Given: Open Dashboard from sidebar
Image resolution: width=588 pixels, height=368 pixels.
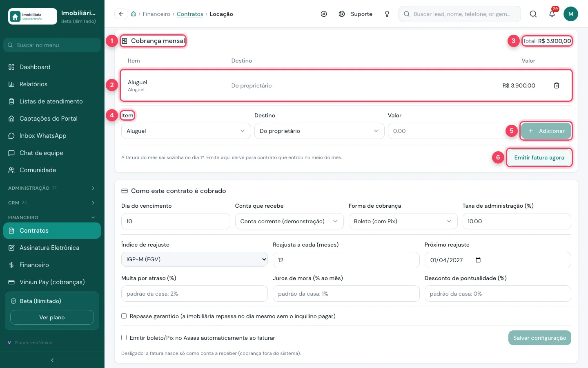Looking at the screenshot, I should 52,67.
